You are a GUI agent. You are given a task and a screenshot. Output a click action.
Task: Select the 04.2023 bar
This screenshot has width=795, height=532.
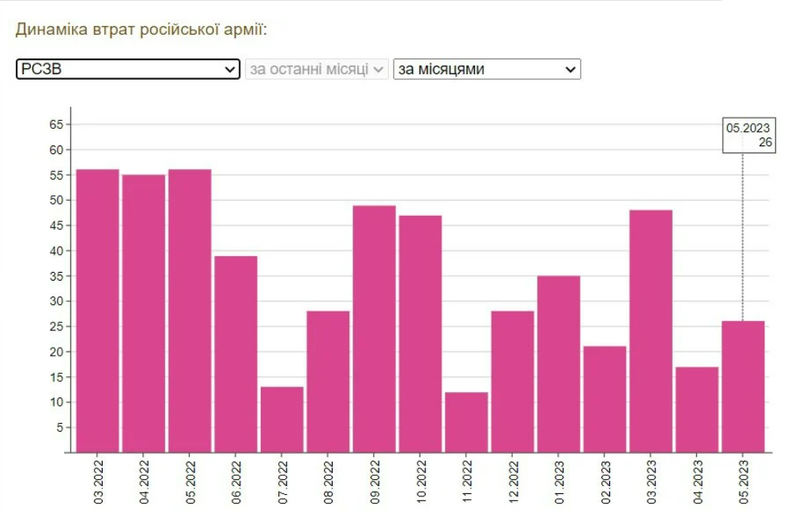[x=697, y=409]
